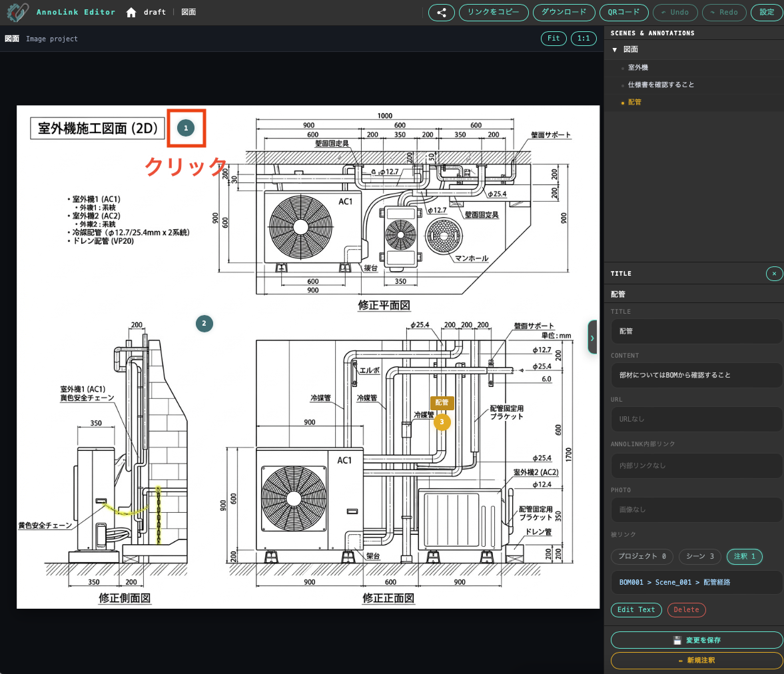Image resolution: width=784 pixels, height=674 pixels.
Task: Select 室外機 annotation in tree
Action: pos(637,68)
